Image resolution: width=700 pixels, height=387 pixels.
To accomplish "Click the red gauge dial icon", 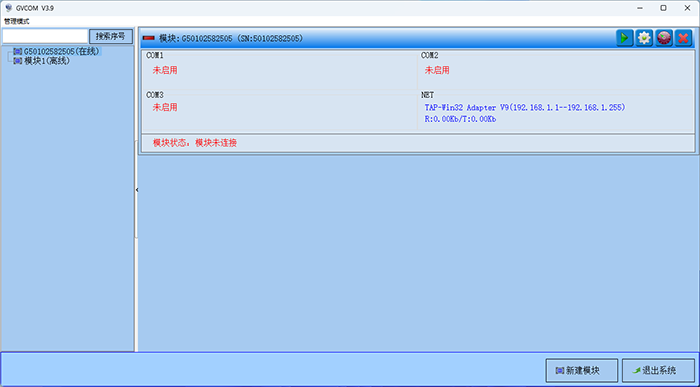I will 664,38.
